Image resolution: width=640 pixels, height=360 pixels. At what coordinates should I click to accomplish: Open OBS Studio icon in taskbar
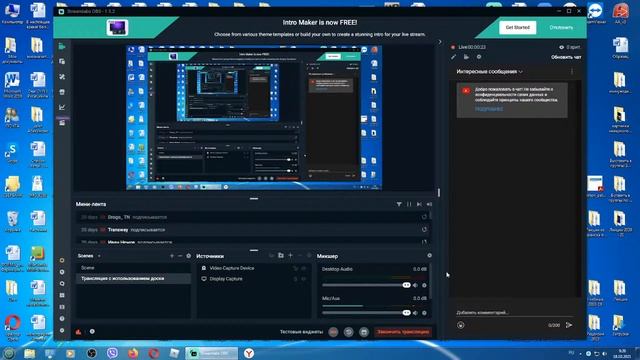point(91,353)
